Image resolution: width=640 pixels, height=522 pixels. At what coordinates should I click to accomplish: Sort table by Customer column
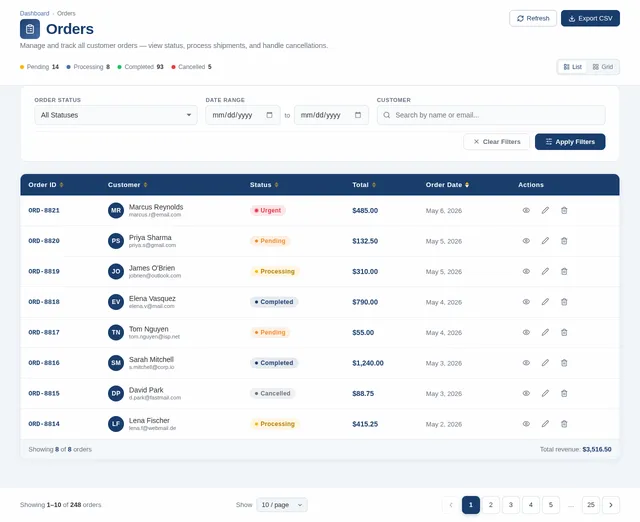(x=127, y=185)
